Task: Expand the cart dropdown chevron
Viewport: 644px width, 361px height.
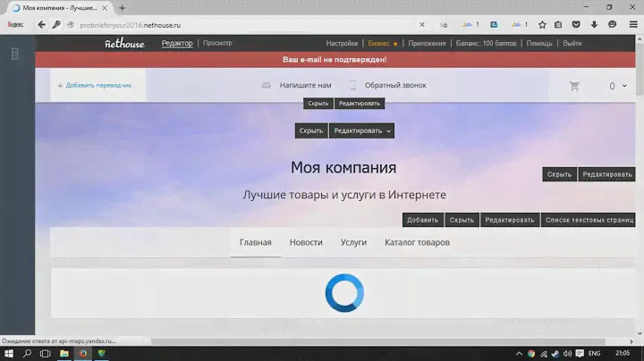Action: point(624,86)
